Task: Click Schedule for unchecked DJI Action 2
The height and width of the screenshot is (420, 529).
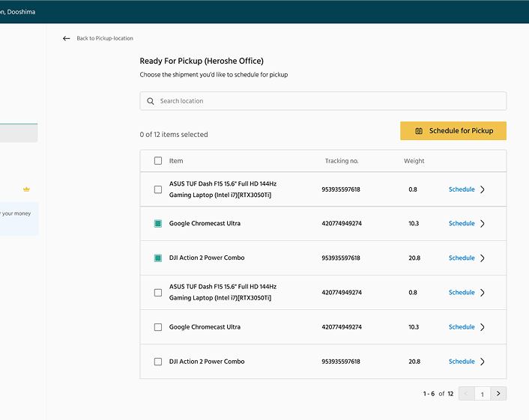Action: (462, 362)
